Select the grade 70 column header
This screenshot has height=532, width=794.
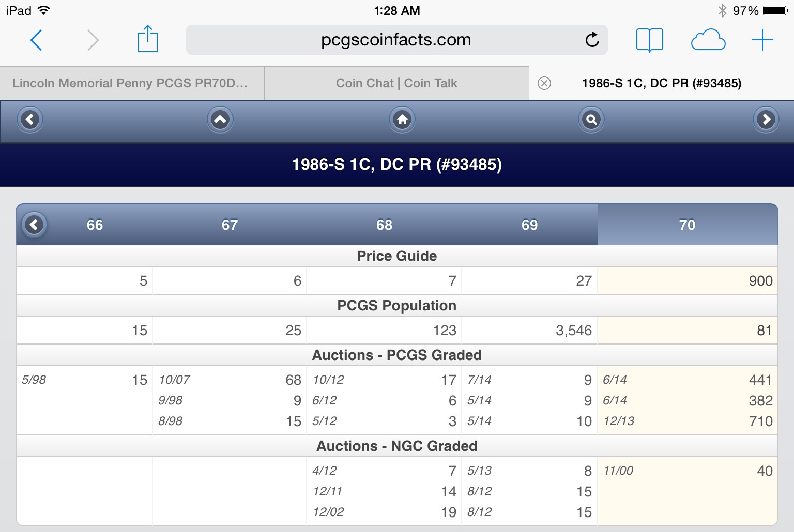(x=687, y=225)
